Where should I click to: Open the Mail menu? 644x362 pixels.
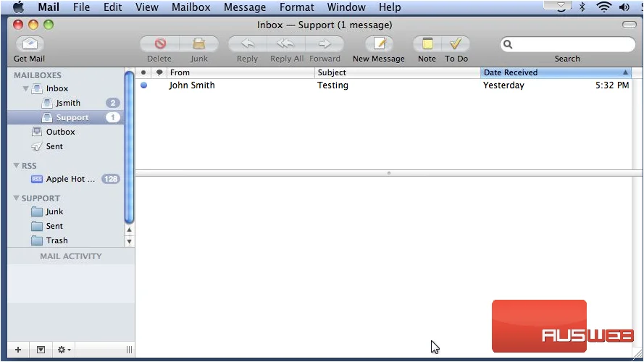tap(49, 7)
